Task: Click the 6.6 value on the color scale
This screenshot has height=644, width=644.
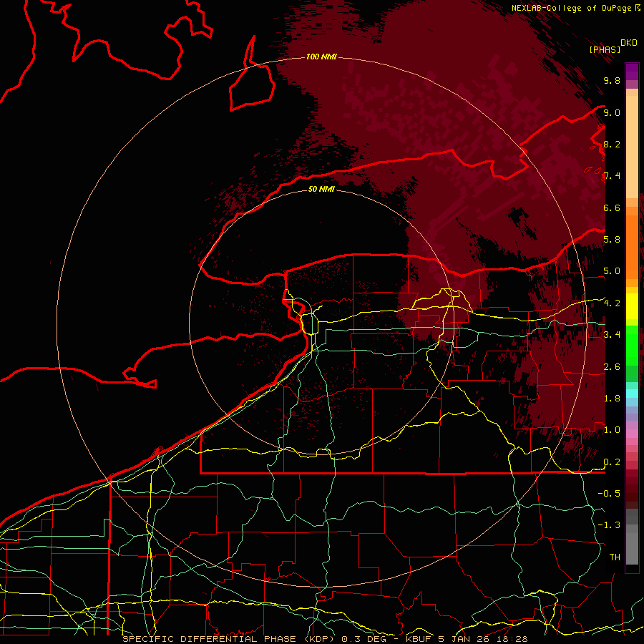Action: point(612,208)
